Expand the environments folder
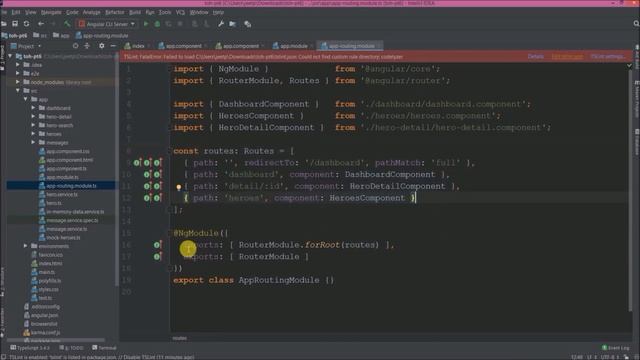This screenshot has height=360, width=640. [x=25, y=246]
